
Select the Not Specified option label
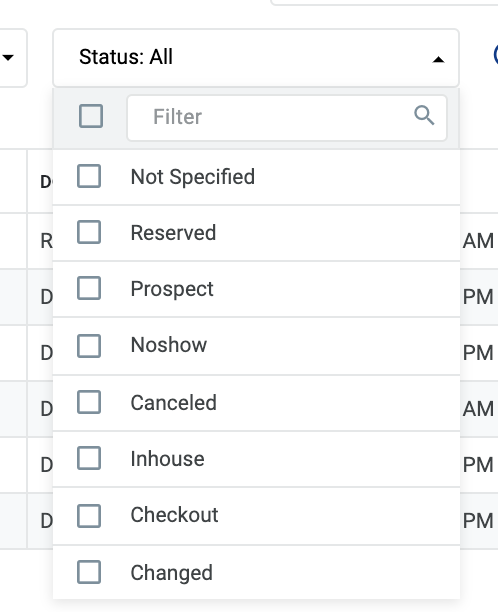tap(193, 177)
